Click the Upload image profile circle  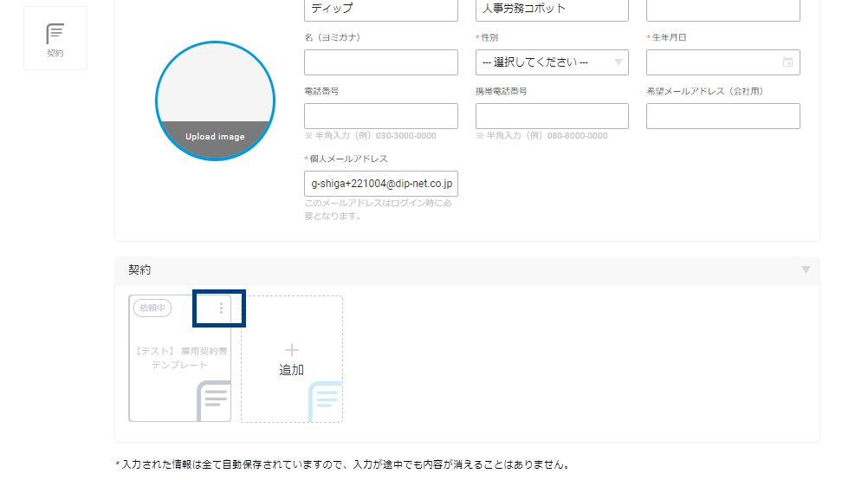[216, 101]
